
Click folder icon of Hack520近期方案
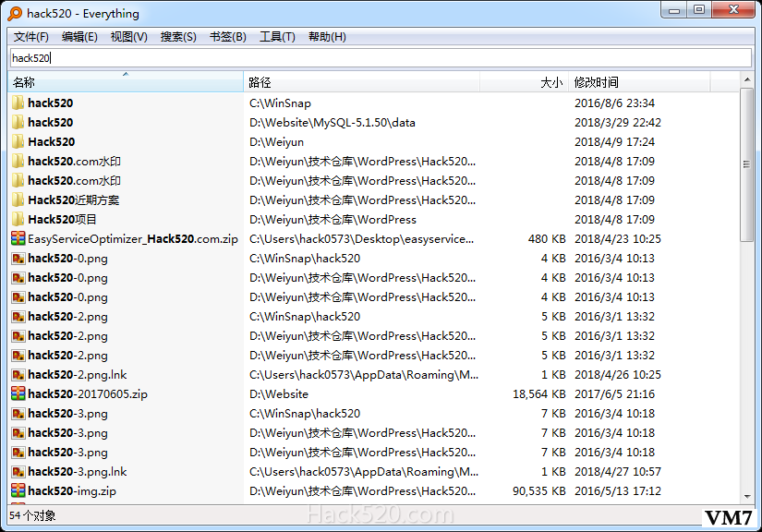pos(18,199)
